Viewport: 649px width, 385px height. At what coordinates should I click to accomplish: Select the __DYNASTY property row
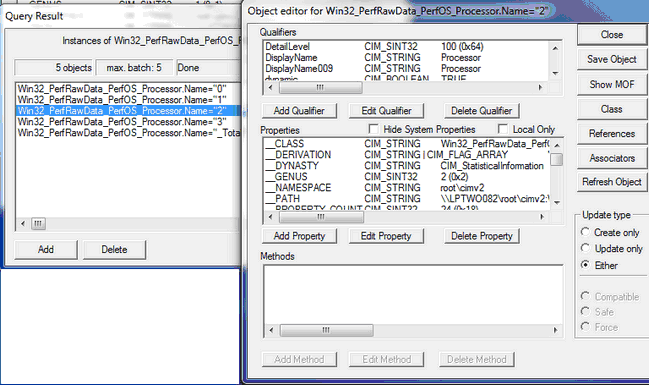point(407,166)
